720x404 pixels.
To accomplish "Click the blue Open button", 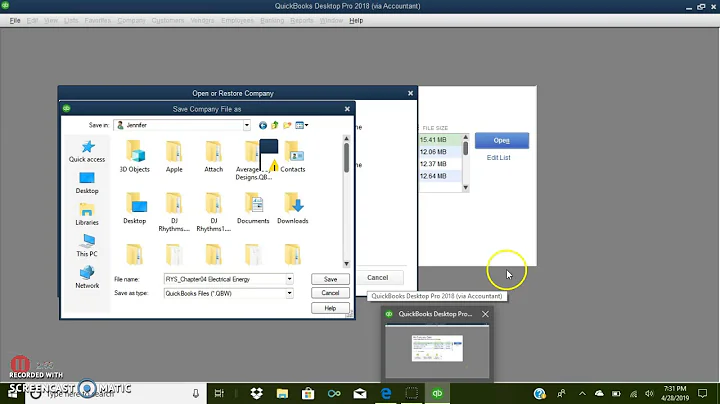I will [501, 140].
